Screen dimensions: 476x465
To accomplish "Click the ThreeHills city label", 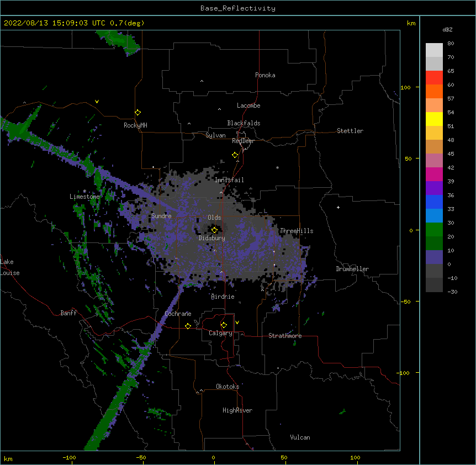I will [297, 231].
